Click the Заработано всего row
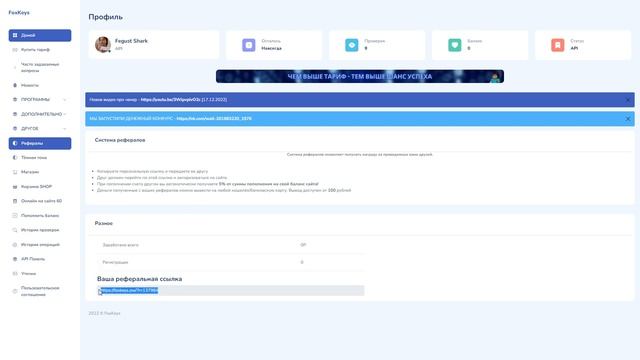The height and width of the screenshot is (360, 640). 231,245
